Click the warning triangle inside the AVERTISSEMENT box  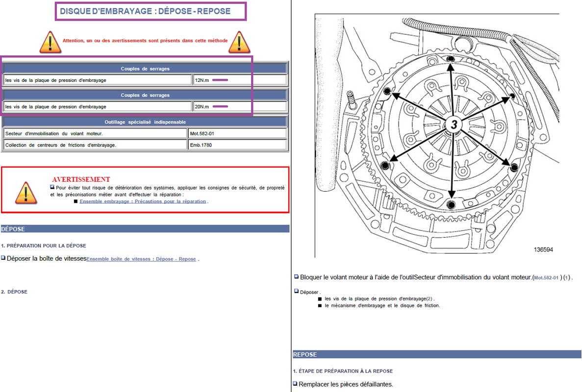coord(26,193)
